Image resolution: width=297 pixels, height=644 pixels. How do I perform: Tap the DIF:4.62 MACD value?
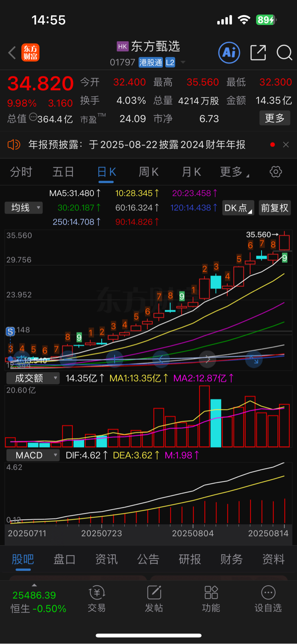(87, 455)
